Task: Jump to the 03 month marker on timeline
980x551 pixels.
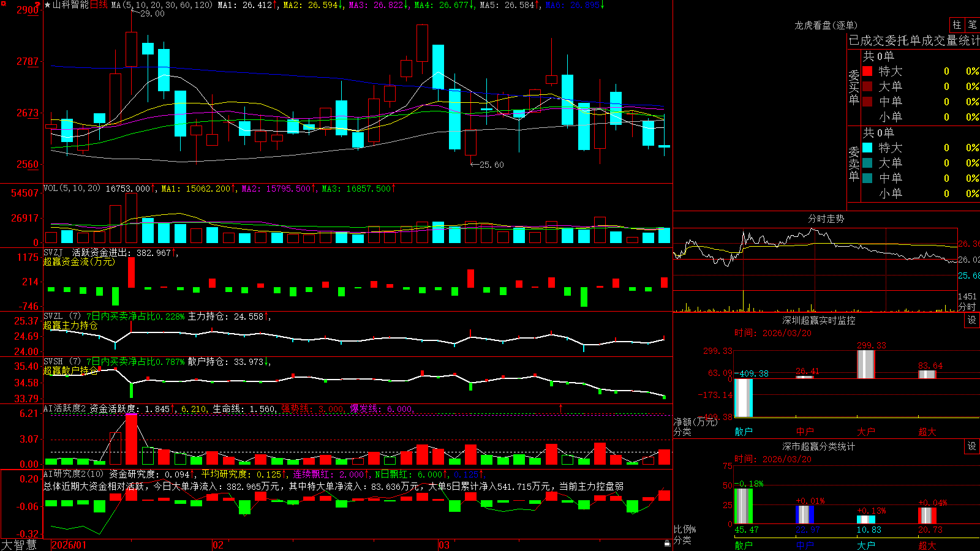Action: click(444, 545)
